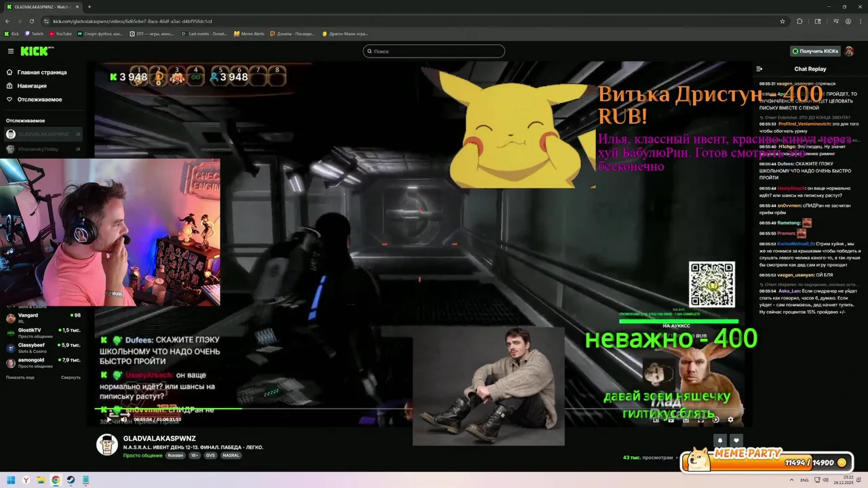Viewport: 868px width, 488px height.
Task: Open the GLADVALAKASPWNZ channel name link
Action: click(159, 439)
